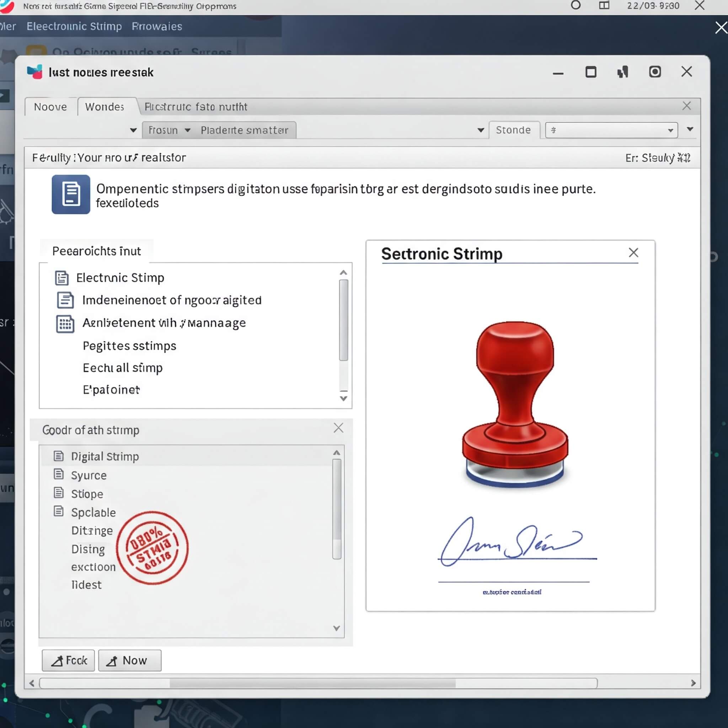Click the Fcok button
The width and height of the screenshot is (728, 728).
pos(68,660)
